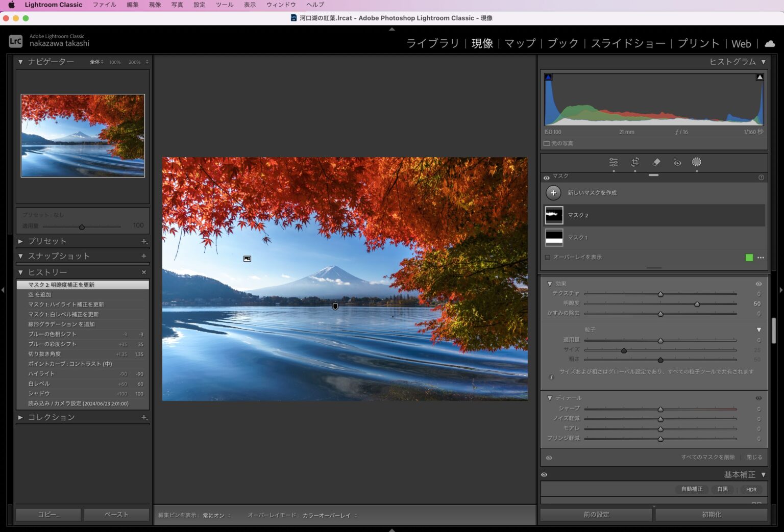Expand the コレクション panel
Image resolution: width=784 pixels, height=532 pixels.
pos(20,417)
